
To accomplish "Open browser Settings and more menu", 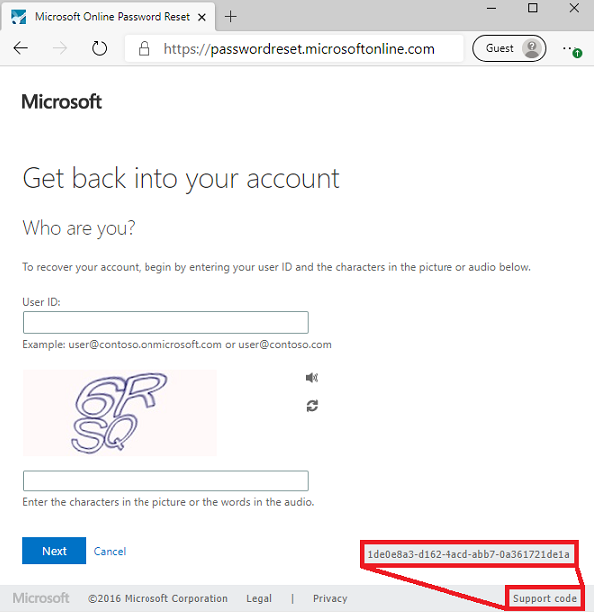I will point(572,49).
